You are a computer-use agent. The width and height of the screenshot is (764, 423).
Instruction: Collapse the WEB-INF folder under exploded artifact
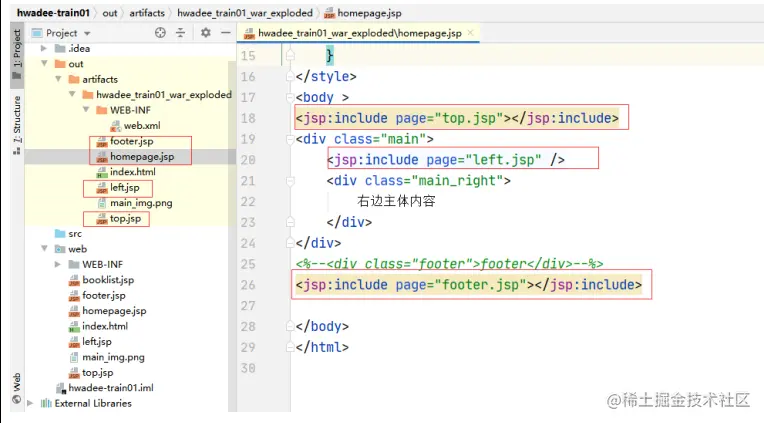[x=86, y=110]
